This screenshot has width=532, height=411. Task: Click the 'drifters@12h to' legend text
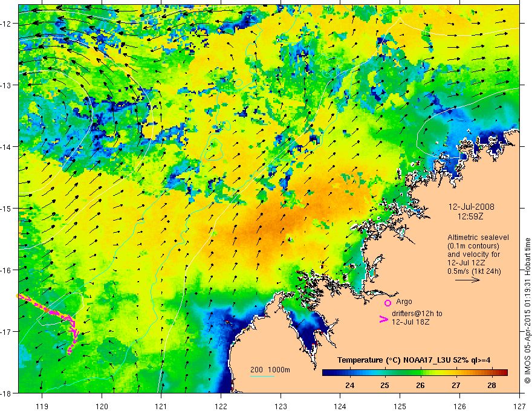(x=417, y=314)
